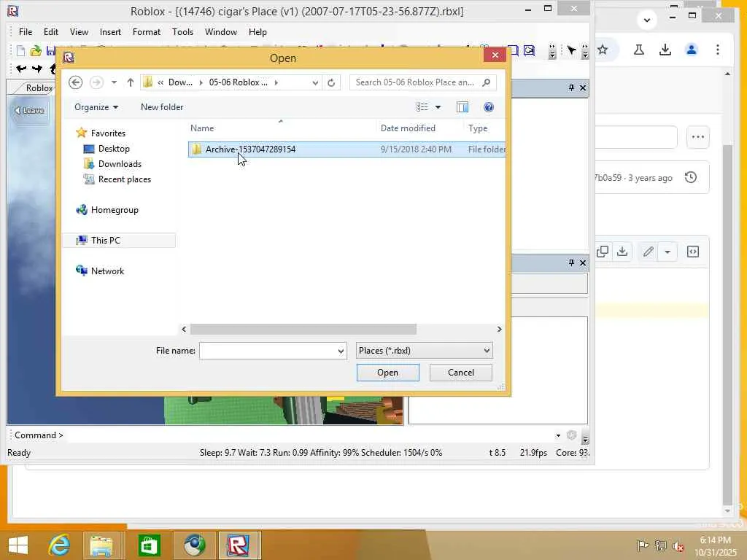Sort by the Date modified column header
Viewport: 747px width, 560px height.
click(x=408, y=128)
